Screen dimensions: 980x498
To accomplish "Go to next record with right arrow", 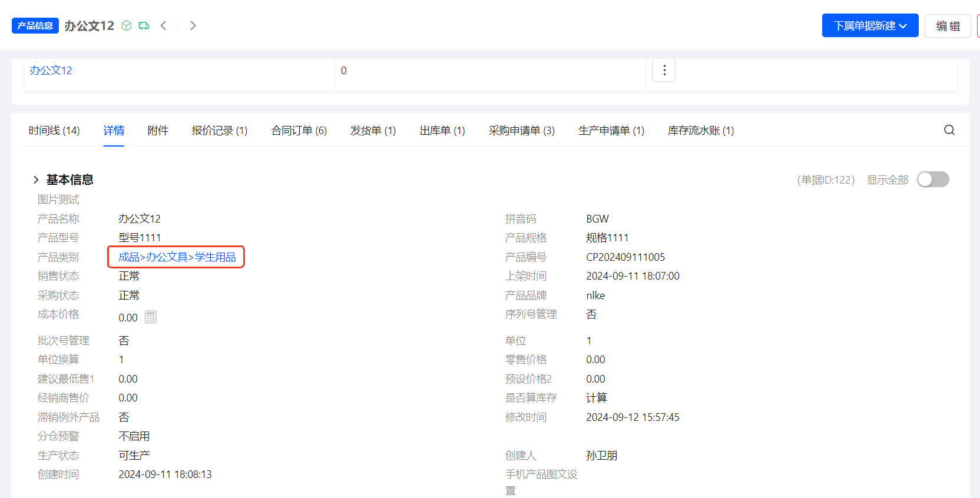I will [193, 25].
